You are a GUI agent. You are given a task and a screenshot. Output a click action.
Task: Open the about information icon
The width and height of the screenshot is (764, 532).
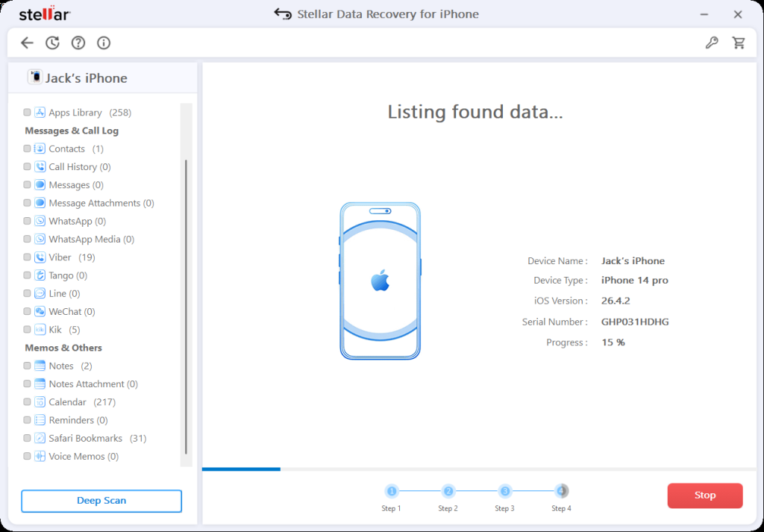(x=104, y=43)
